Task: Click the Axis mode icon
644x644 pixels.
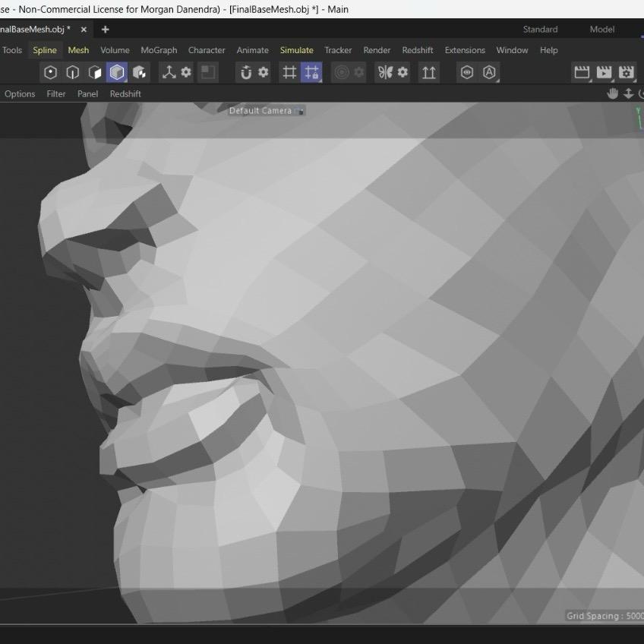Action: point(169,73)
